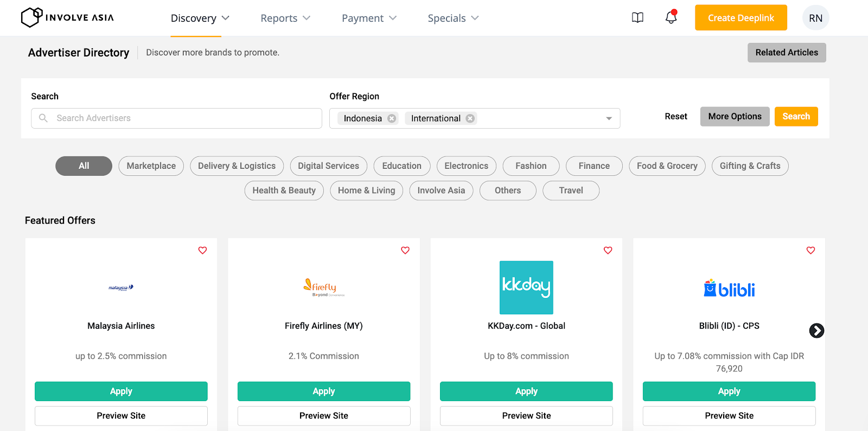
Task: Open notifications bell icon
Action: [671, 18]
